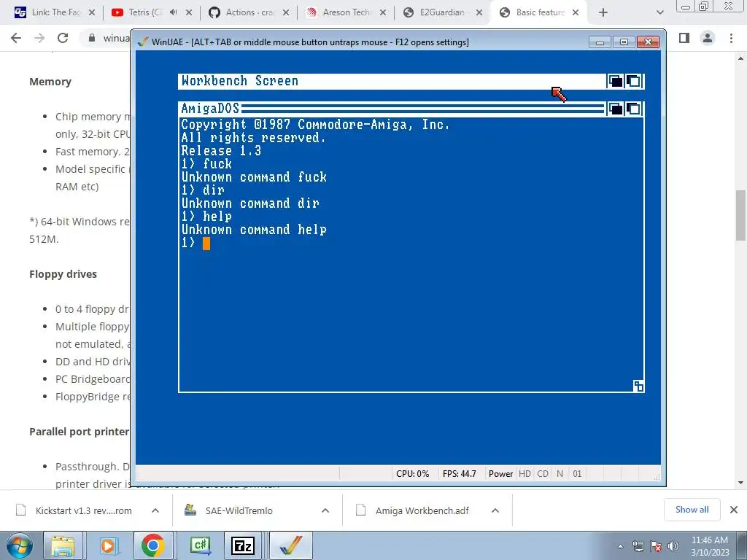Image resolution: width=747 pixels, height=560 pixels.
Task: Click the CPU: 0% status indicator
Action: (413, 474)
